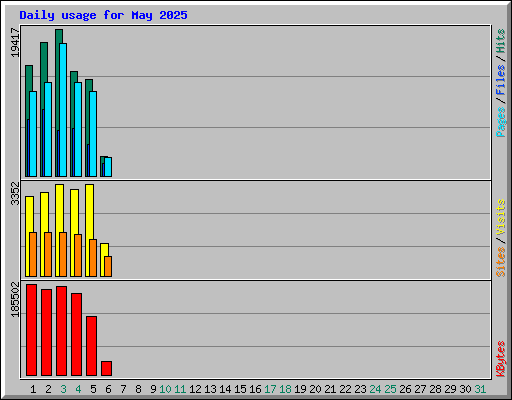The height and width of the screenshot is (400, 512).
Task: Select the short red KBytes bar for day 6
Action: [x=106, y=368]
